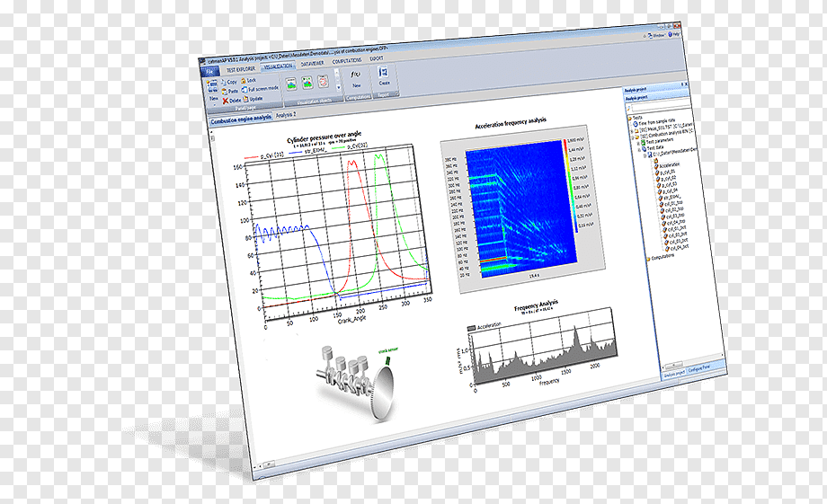Select the VISUALIZATION ribbon tab
827x504 pixels.
point(279,66)
